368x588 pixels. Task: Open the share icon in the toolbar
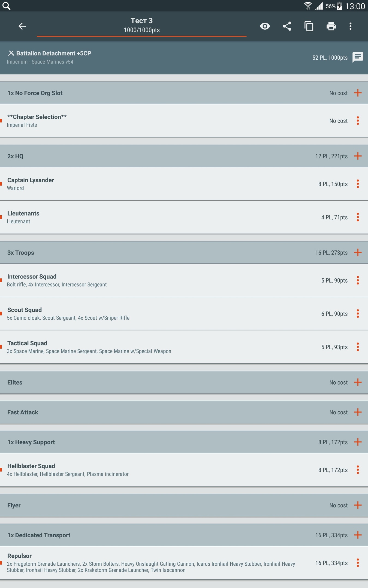[x=287, y=26]
